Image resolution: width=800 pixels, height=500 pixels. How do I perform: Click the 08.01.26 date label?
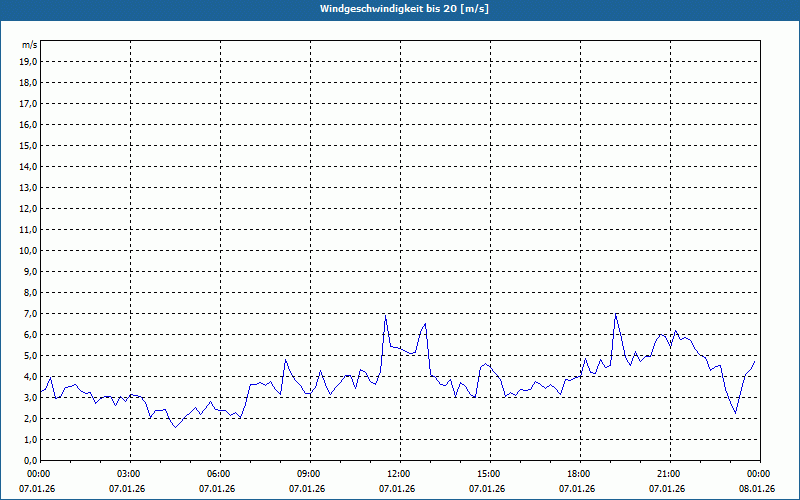tap(758, 489)
